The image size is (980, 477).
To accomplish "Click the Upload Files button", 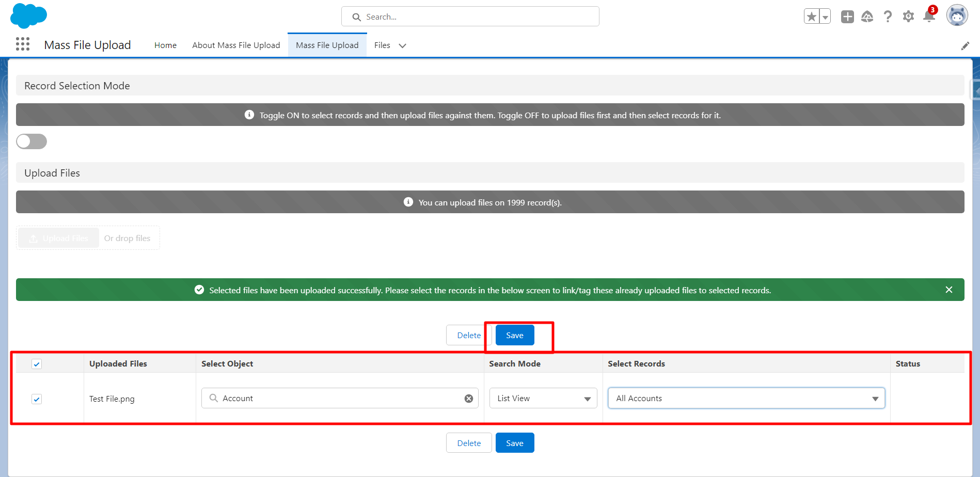I will [58, 238].
